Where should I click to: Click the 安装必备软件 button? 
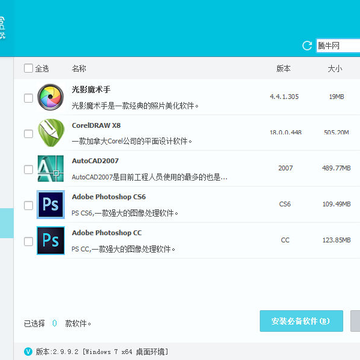coord(301,322)
